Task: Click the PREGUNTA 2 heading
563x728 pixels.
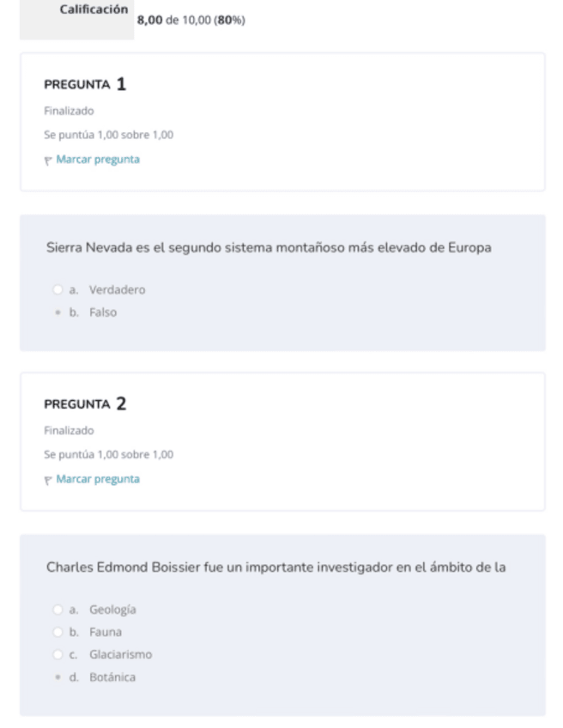Action: [85, 404]
